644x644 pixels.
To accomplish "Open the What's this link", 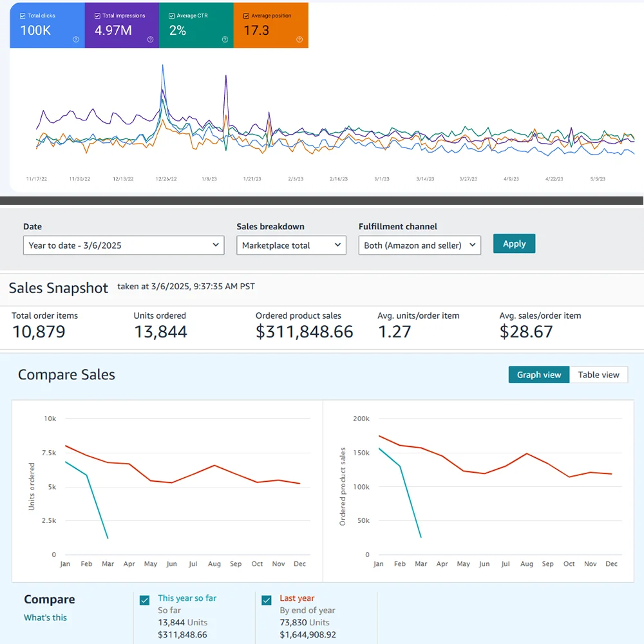I will (x=45, y=618).
